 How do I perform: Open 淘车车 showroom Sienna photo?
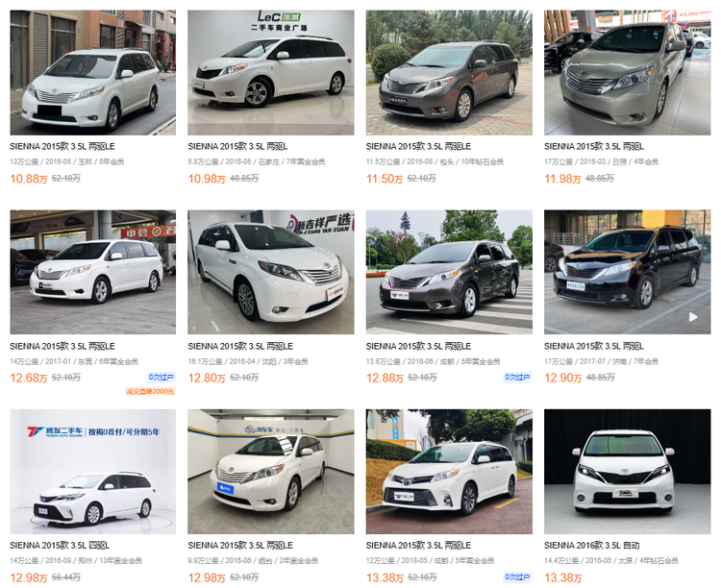271,472
